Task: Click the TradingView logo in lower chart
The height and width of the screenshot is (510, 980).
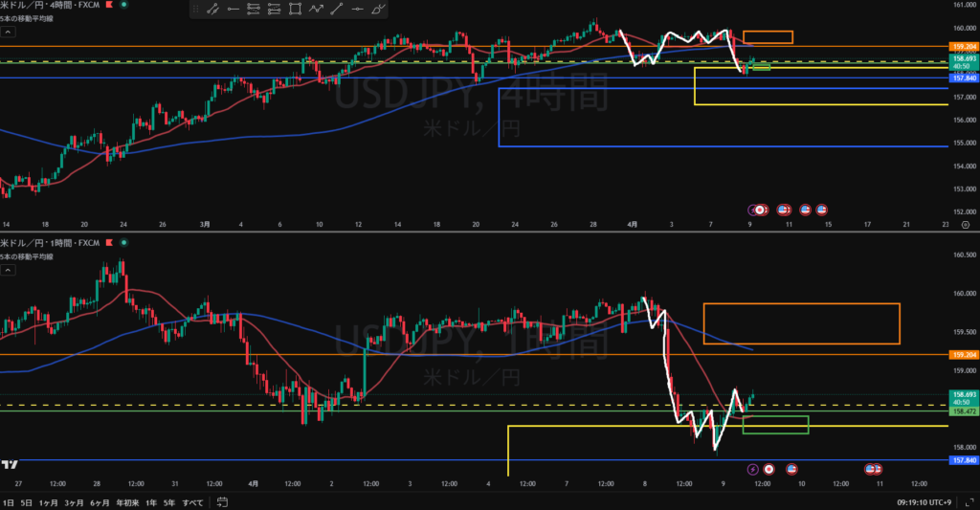Action: tap(11, 464)
